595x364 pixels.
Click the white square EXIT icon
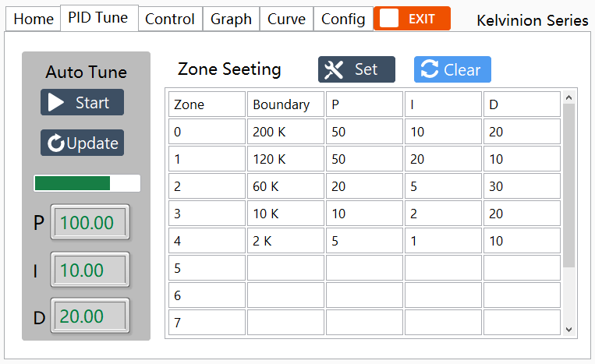tap(390, 19)
